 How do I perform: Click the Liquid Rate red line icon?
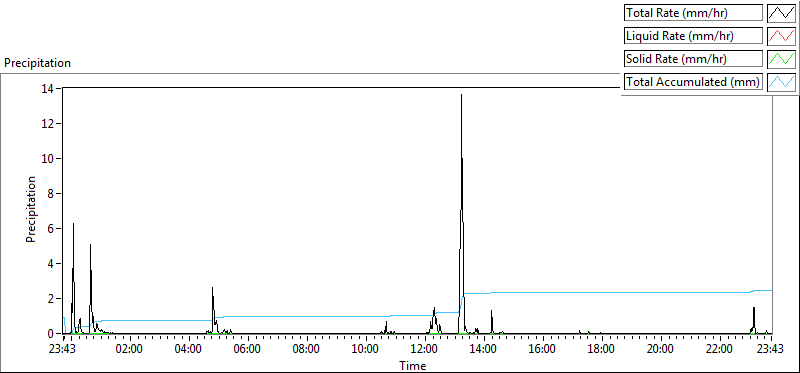pyautogui.click(x=782, y=36)
